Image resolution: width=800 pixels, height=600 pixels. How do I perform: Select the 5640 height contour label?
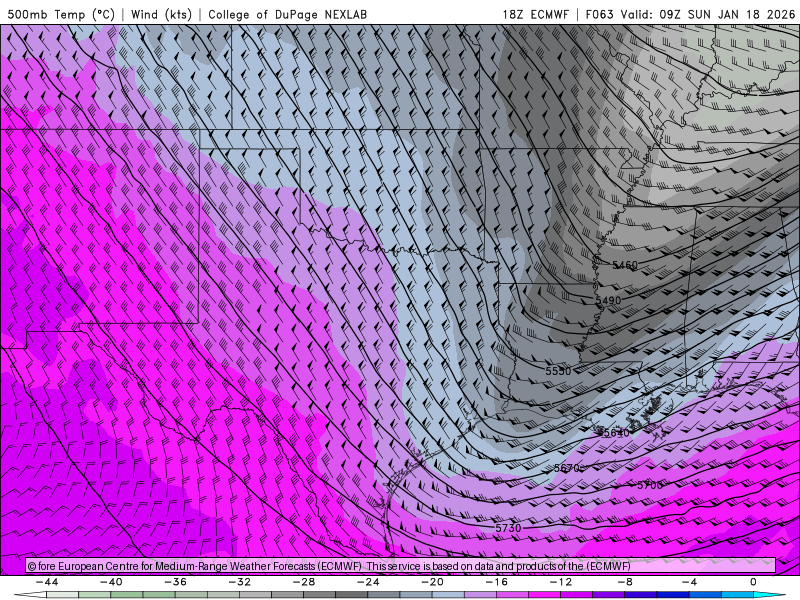[x=616, y=433]
